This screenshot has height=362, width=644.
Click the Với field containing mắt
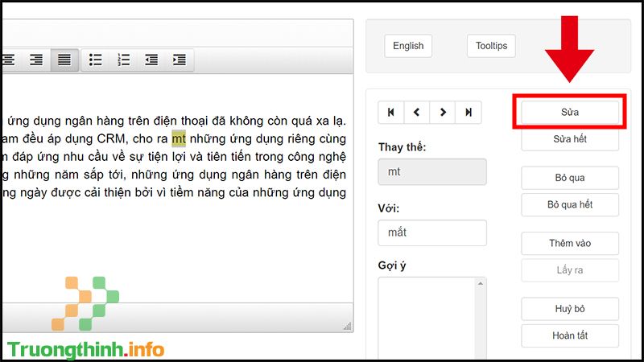432,232
